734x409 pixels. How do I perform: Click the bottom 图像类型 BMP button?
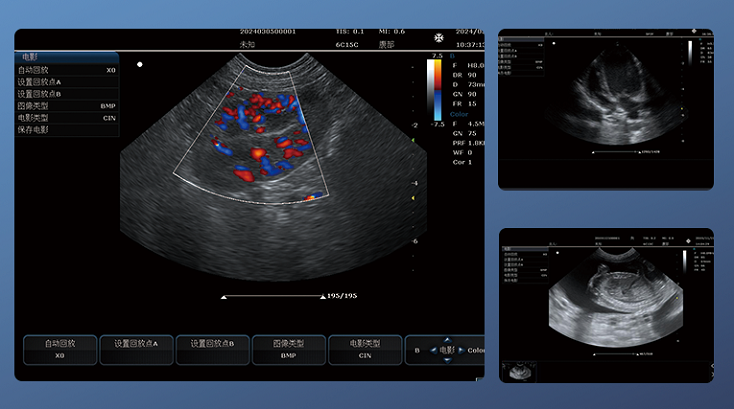[289, 350]
